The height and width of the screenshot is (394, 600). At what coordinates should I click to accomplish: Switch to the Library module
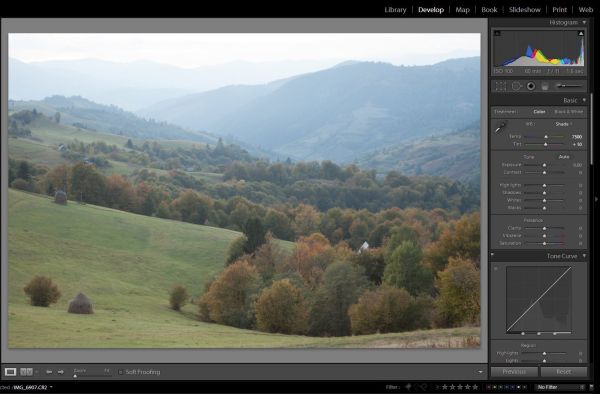click(x=395, y=10)
